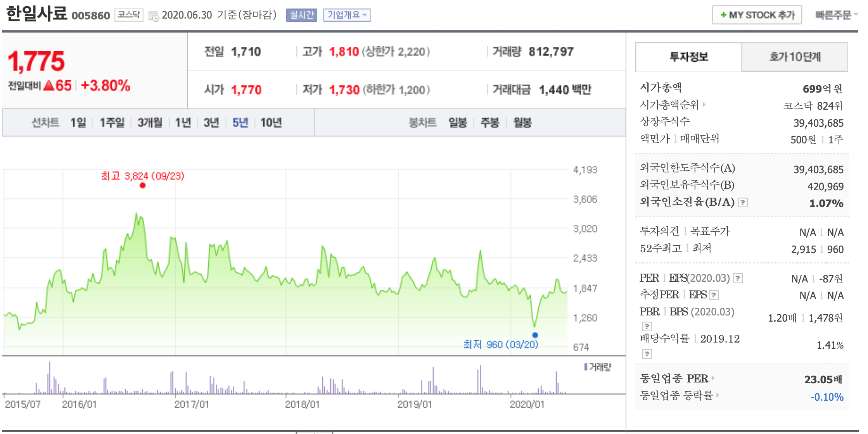The width and height of the screenshot is (868, 434).
Task: Switch to the 호가10단계 tab
Action: tap(795, 57)
